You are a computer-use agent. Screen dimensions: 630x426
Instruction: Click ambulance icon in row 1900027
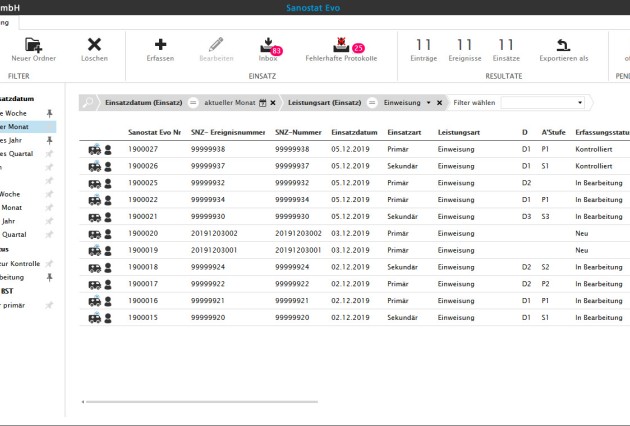95,150
